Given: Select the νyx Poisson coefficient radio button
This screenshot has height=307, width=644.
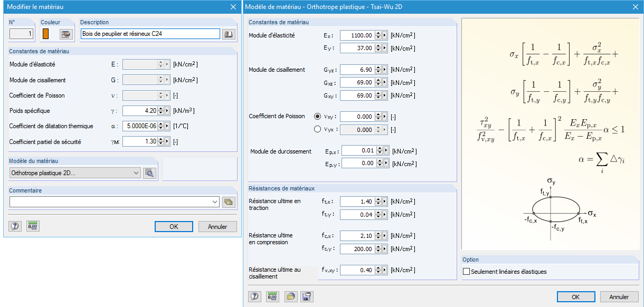Looking at the screenshot, I should tap(317, 129).
